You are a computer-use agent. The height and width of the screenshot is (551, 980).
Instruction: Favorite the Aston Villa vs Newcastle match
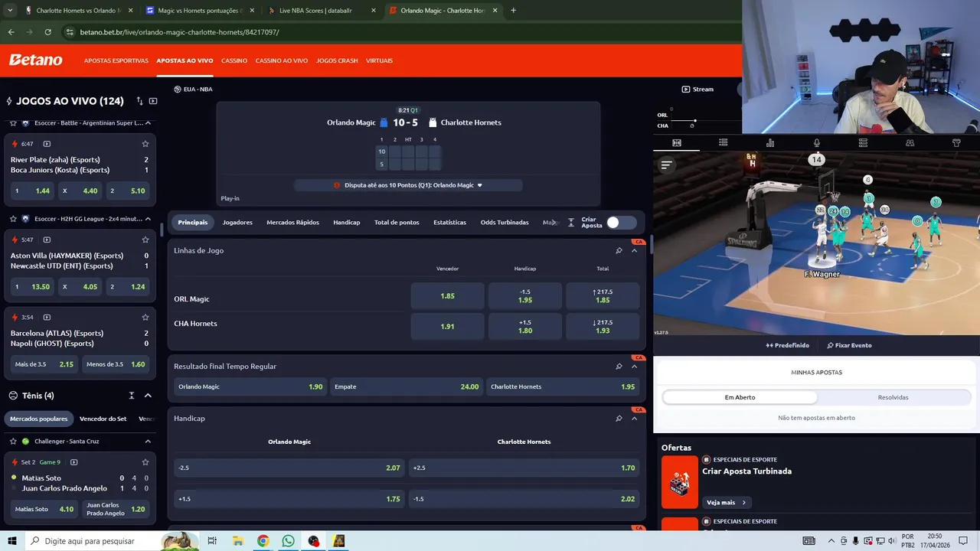click(x=145, y=240)
